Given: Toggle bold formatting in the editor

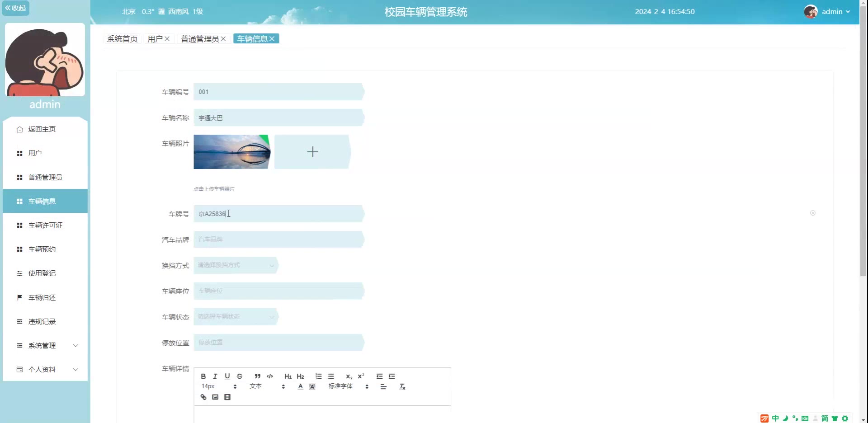Looking at the screenshot, I should [x=203, y=376].
